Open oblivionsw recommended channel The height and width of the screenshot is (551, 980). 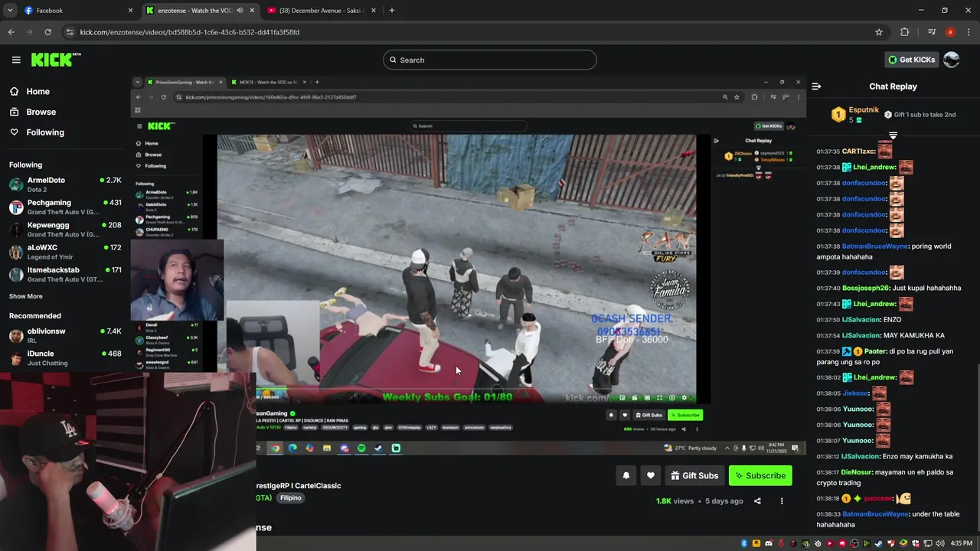[x=65, y=335]
